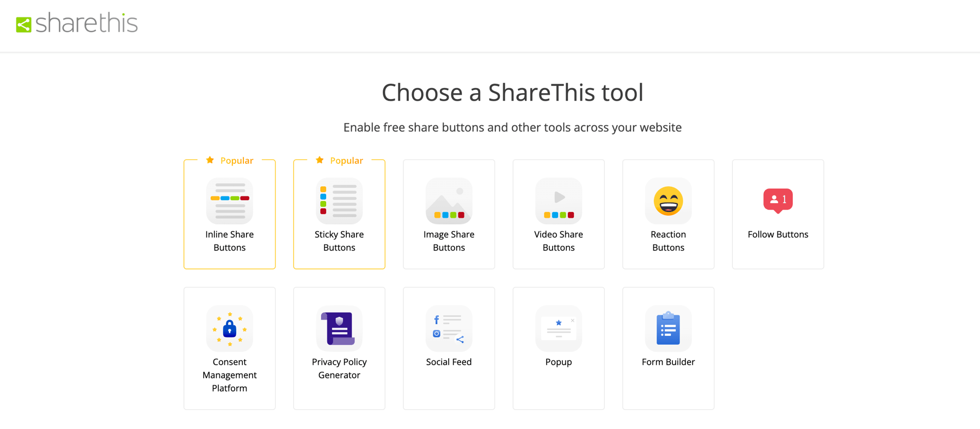Viewport: 980px width, 429px height.
Task: Select the Inline Share Buttons tool icon
Action: pos(229,201)
